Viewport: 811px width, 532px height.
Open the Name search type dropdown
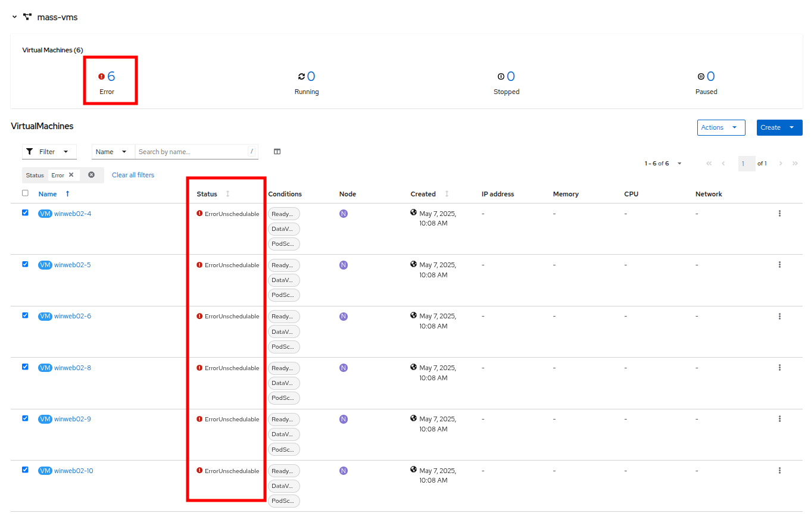[x=113, y=152]
